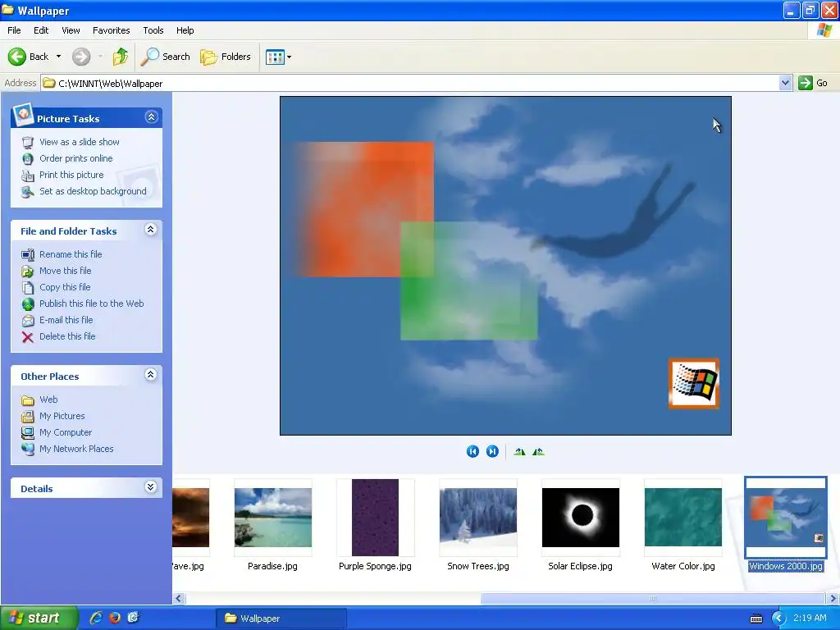Click the My Computer icon
The image size is (840, 630).
(x=28, y=432)
